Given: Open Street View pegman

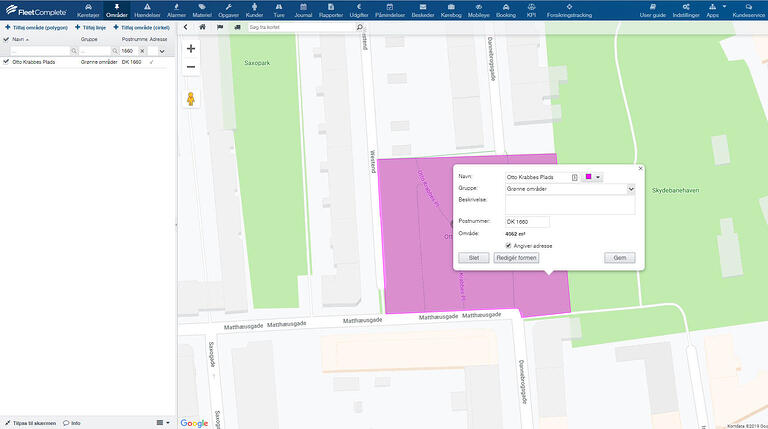Looking at the screenshot, I should 191,98.
